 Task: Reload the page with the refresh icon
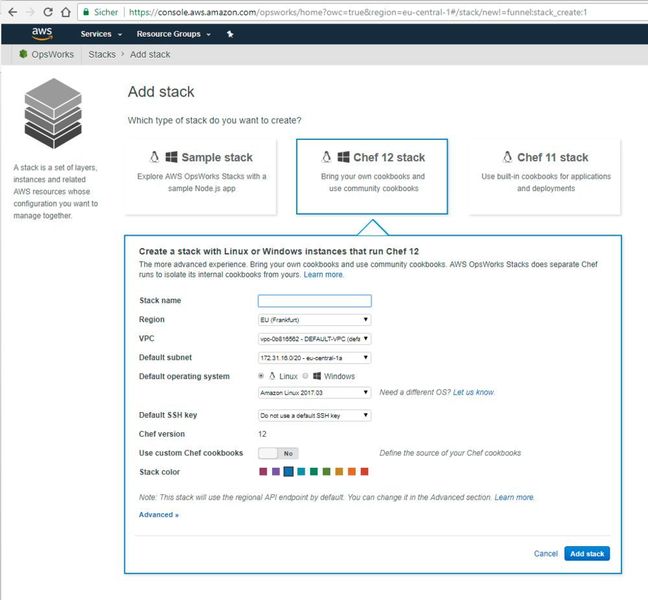(48, 12)
